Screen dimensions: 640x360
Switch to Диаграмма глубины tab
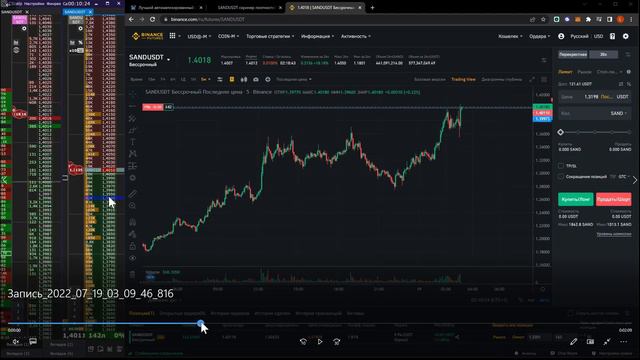point(502,79)
